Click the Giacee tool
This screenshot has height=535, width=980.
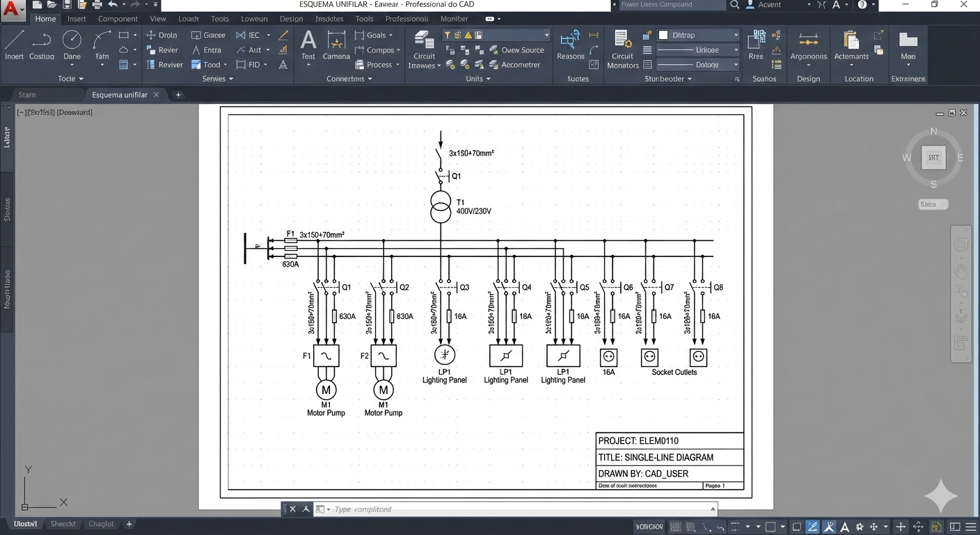208,35
